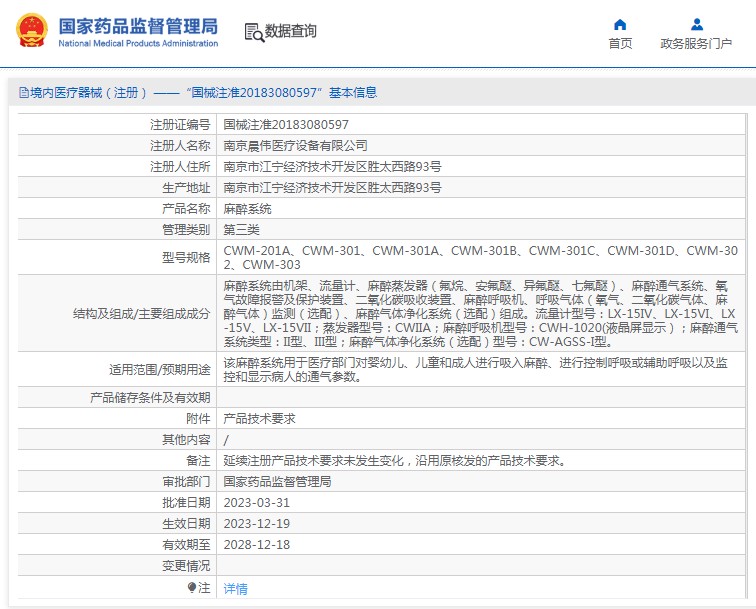Click the 第三类 management category value
This screenshot has width=756, height=609.
coord(241,230)
